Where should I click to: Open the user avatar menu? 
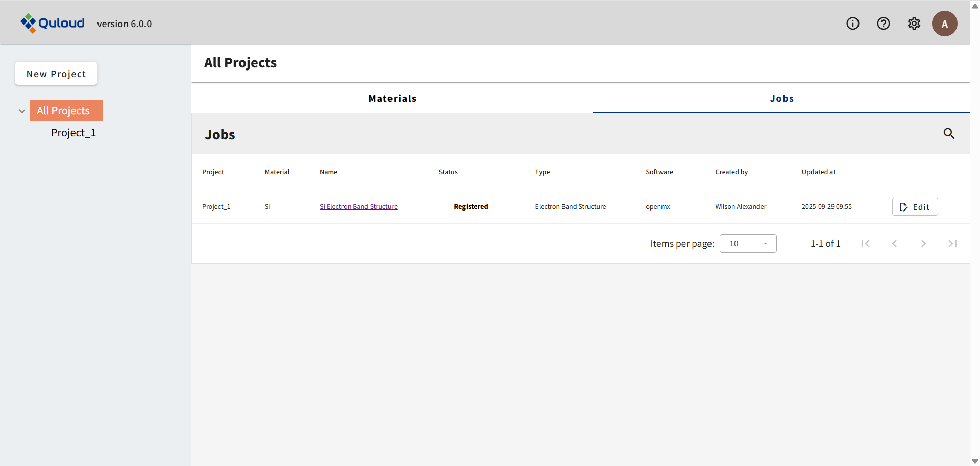click(x=944, y=24)
